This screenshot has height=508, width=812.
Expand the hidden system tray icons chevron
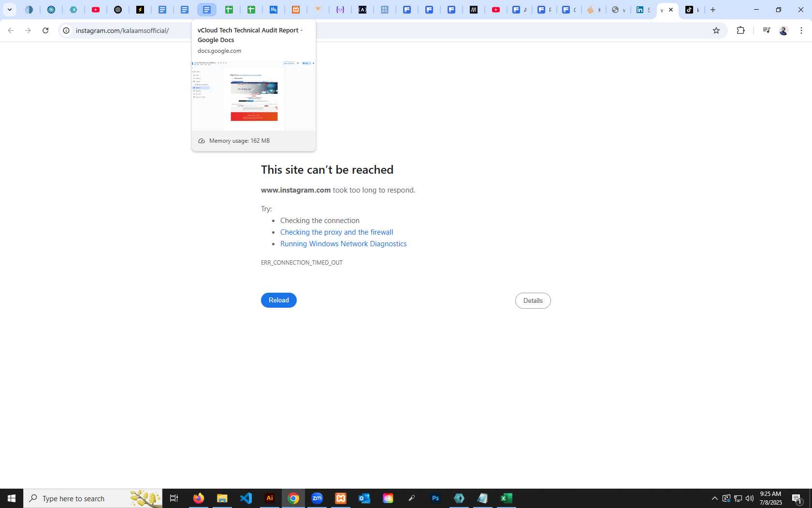[x=714, y=498]
